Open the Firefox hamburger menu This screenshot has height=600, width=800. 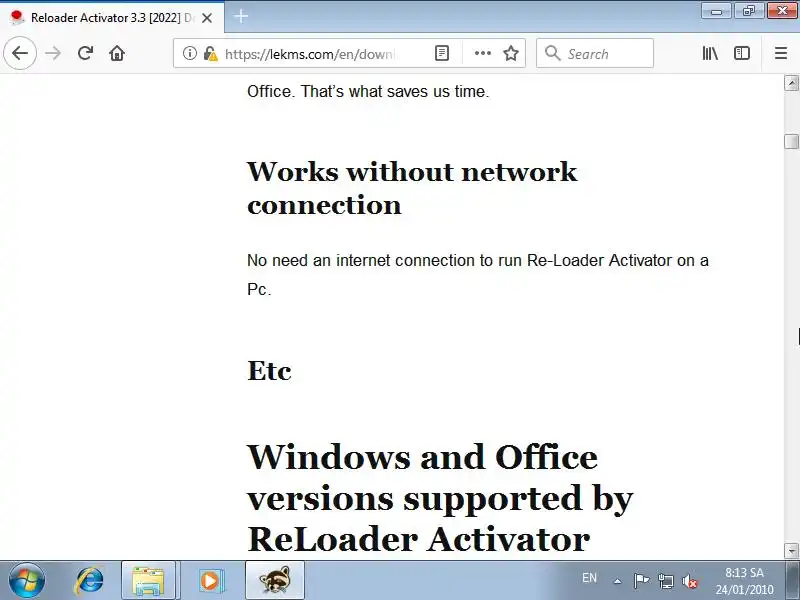(781, 53)
